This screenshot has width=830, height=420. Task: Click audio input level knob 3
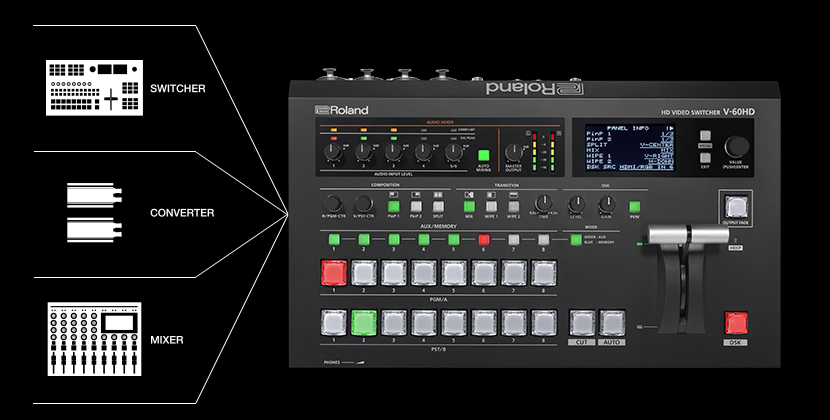(393, 152)
